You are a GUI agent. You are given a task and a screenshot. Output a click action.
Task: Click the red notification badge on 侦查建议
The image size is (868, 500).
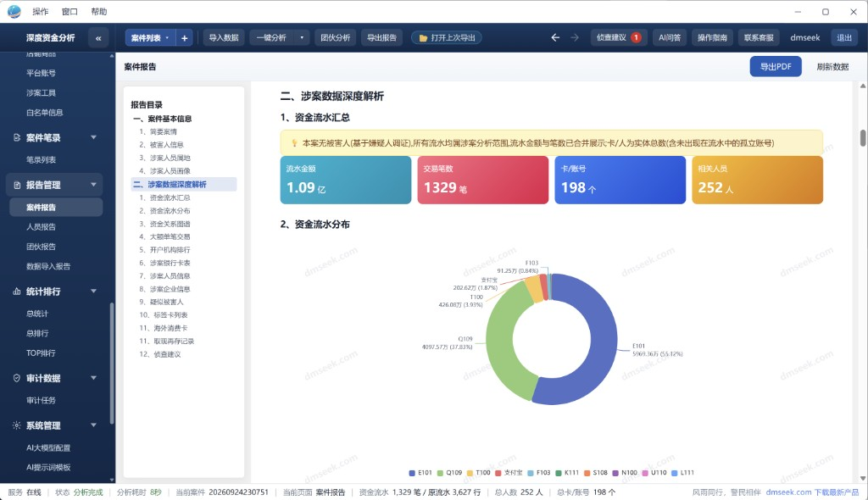tap(636, 37)
